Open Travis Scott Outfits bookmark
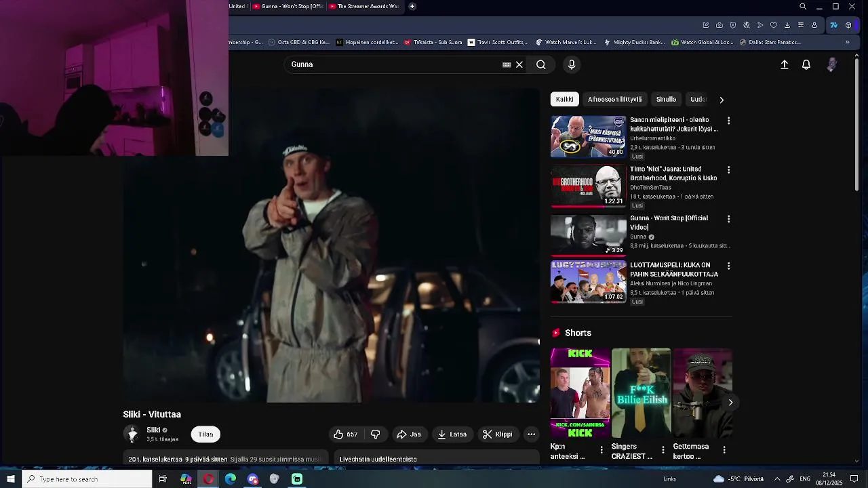The image size is (868, 488). coord(498,42)
